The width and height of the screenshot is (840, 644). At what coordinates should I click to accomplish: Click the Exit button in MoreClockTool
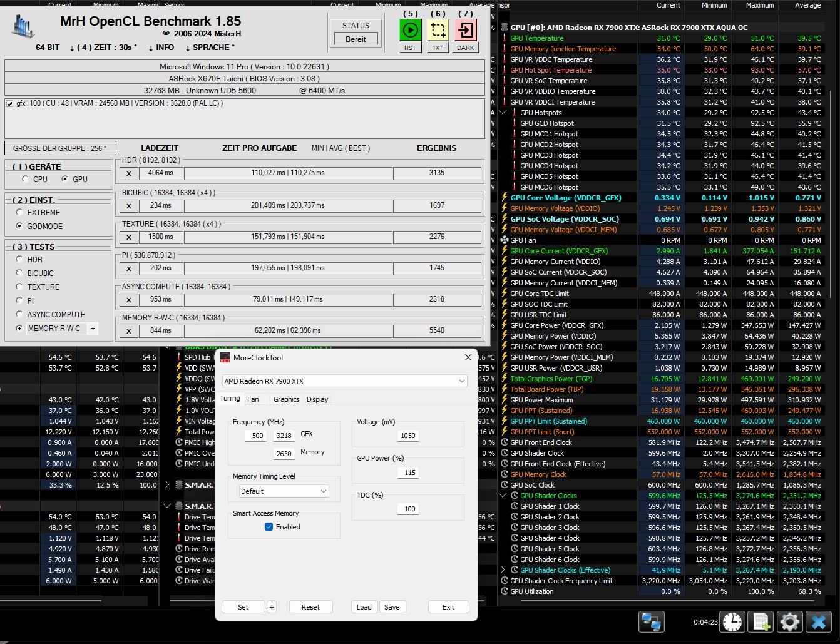448,607
